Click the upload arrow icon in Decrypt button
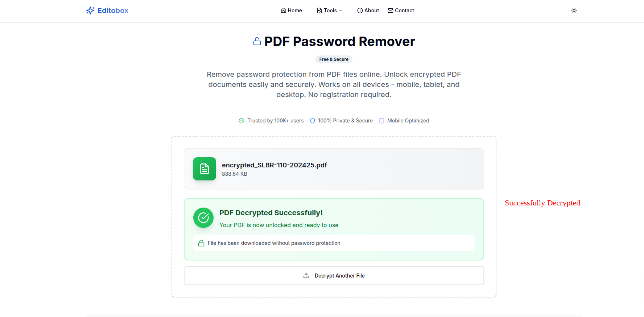This screenshot has width=644, height=317. pos(306,276)
